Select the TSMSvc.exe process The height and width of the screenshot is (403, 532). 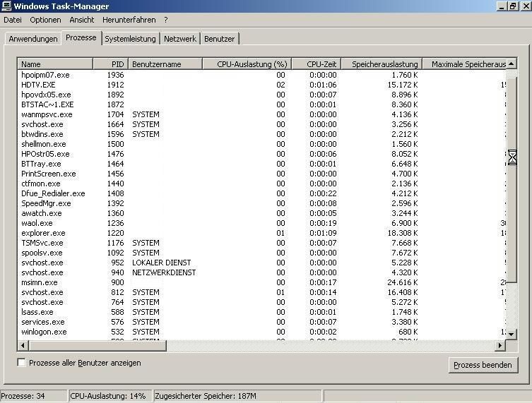pyautogui.click(x=262, y=243)
